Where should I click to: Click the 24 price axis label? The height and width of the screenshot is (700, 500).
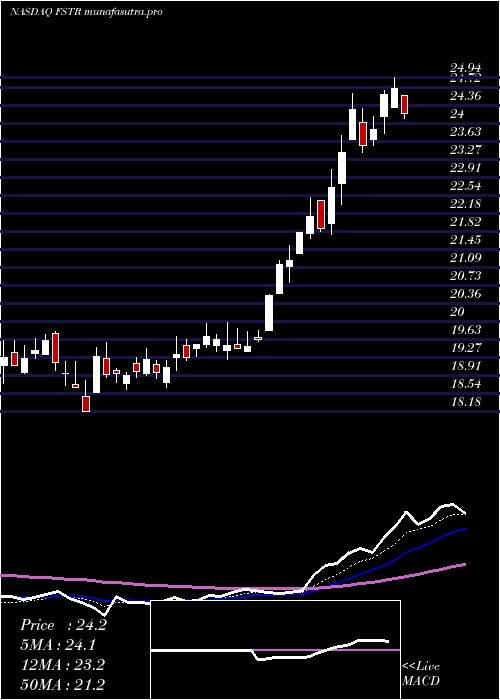(457, 114)
